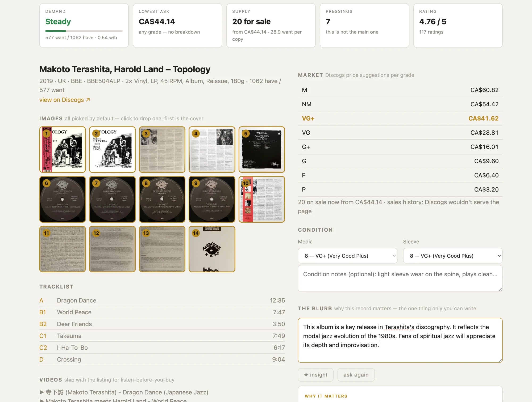Focus the condition notes text field
The height and width of the screenshot is (402, 532).
point(400,278)
